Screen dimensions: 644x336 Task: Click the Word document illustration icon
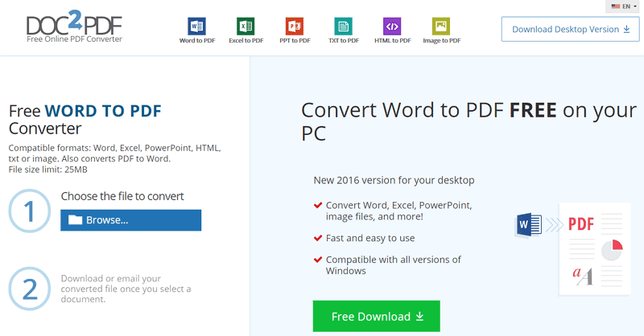coord(529,224)
